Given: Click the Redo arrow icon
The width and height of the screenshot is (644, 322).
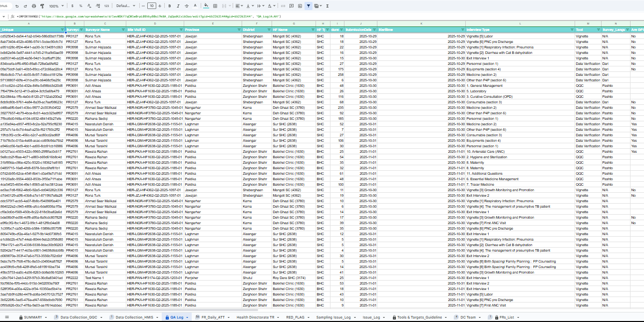Looking at the screenshot, I should (25, 6).
